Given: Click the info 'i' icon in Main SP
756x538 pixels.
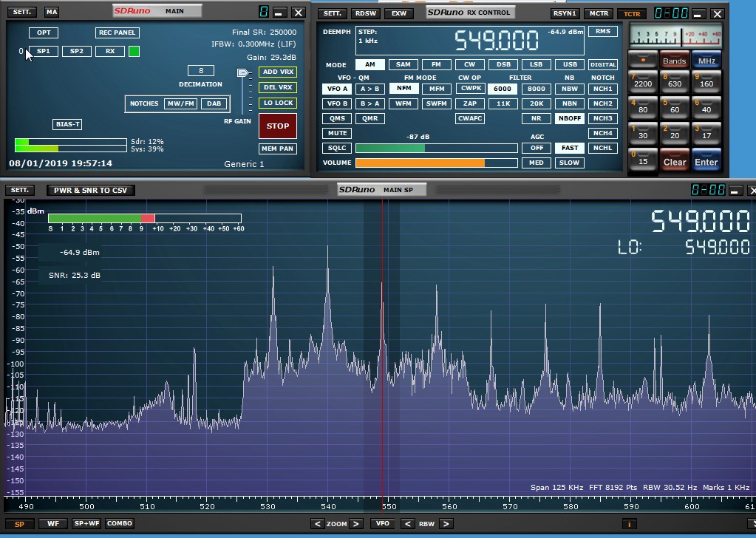Looking at the screenshot, I should coord(629,523).
